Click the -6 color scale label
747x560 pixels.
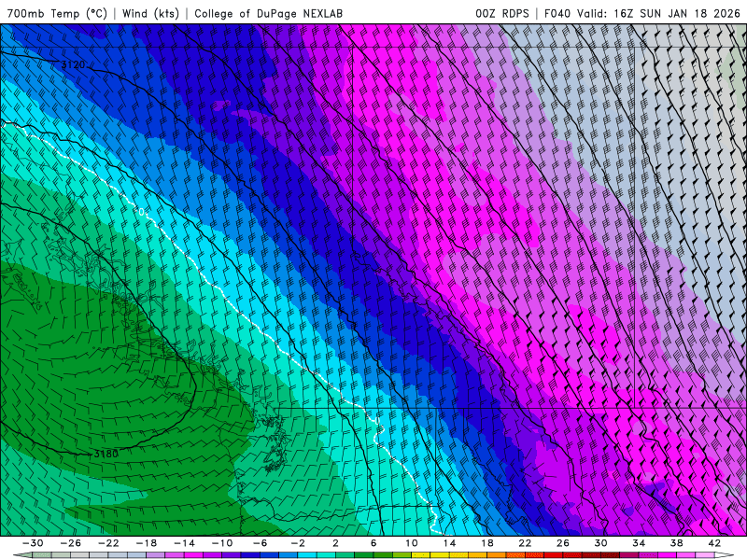(x=260, y=543)
